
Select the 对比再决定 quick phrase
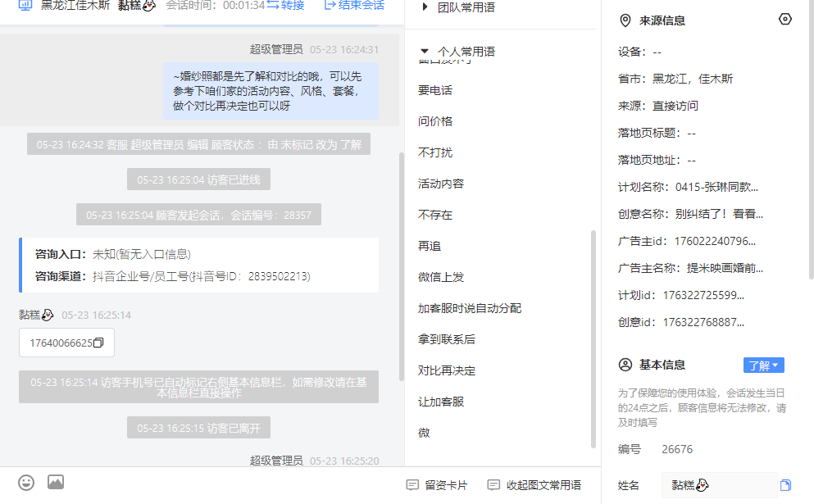click(447, 370)
